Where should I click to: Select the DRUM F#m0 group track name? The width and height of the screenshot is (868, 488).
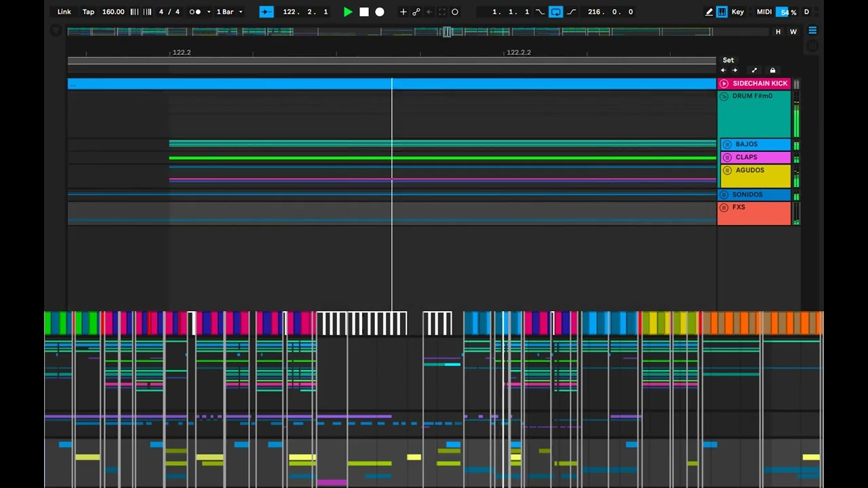(x=752, y=96)
